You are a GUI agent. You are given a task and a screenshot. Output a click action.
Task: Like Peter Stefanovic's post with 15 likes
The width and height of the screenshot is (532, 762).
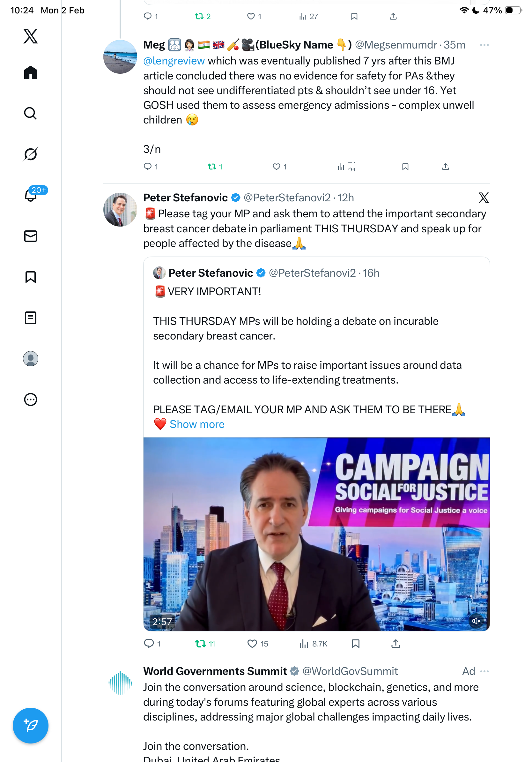[252, 644]
